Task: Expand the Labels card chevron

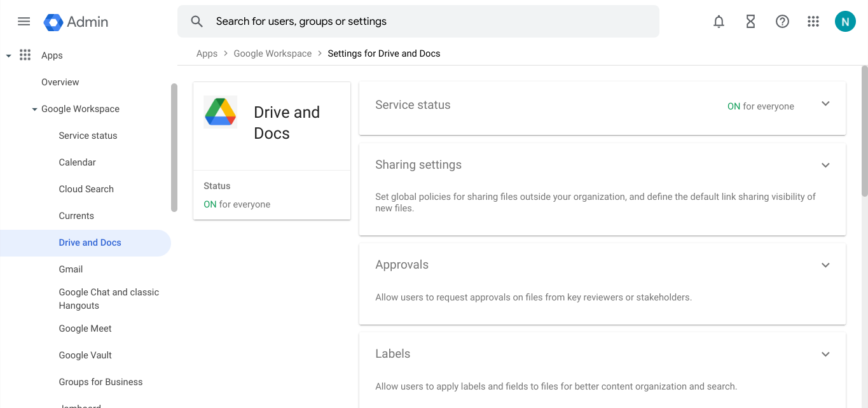Action: [x=825, y=355]
